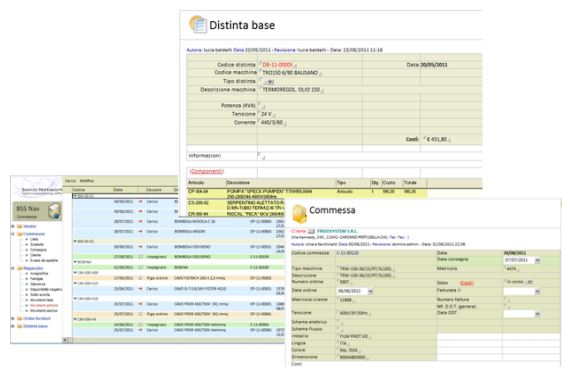Click the Impegnato icon in BOBINA row
The width and height of the screenshot is (565, 368).
tap(141, 267)
